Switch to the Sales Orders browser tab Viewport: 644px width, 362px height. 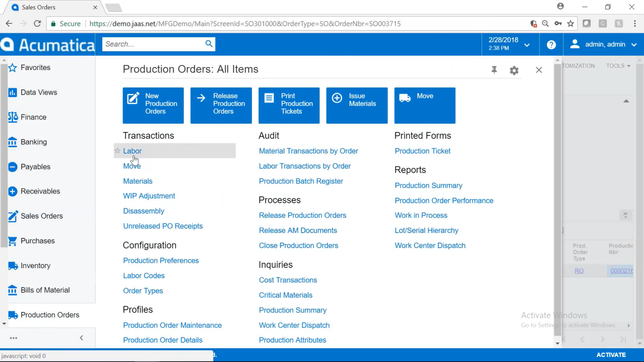[x=50, y=7]
